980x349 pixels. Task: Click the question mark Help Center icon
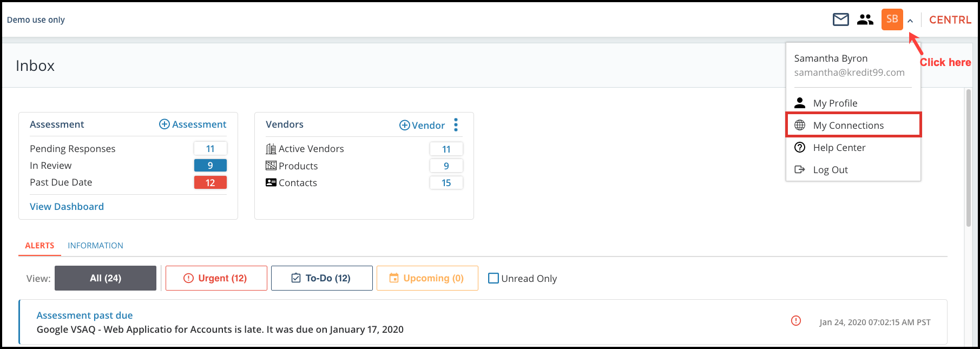click(x=800, y=147)
